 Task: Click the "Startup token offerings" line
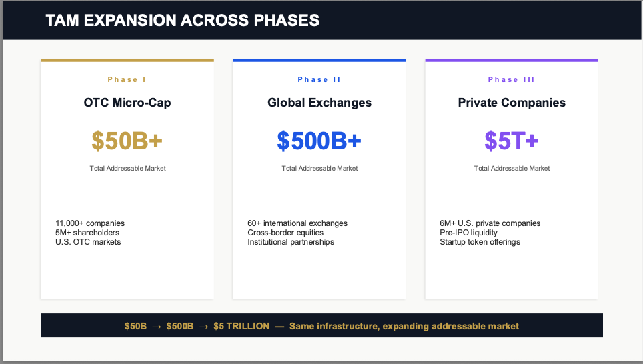(x=480, y=242)
